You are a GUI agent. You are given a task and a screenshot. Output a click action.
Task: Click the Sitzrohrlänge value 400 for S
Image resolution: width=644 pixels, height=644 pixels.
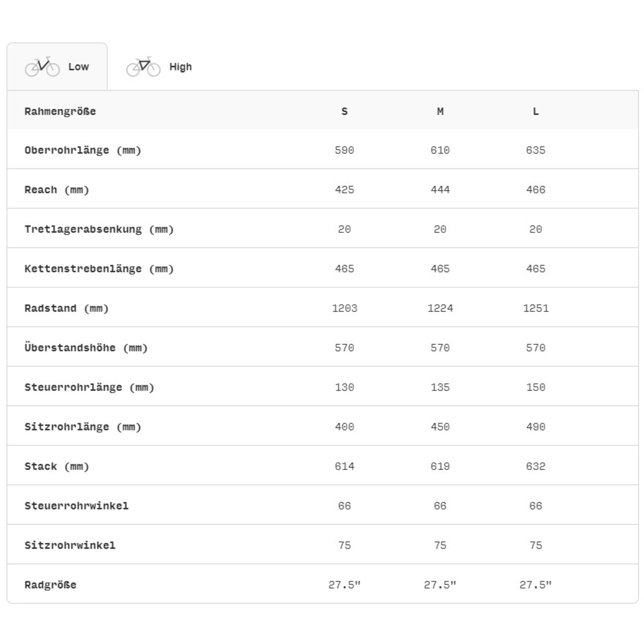tap(345, 427)
